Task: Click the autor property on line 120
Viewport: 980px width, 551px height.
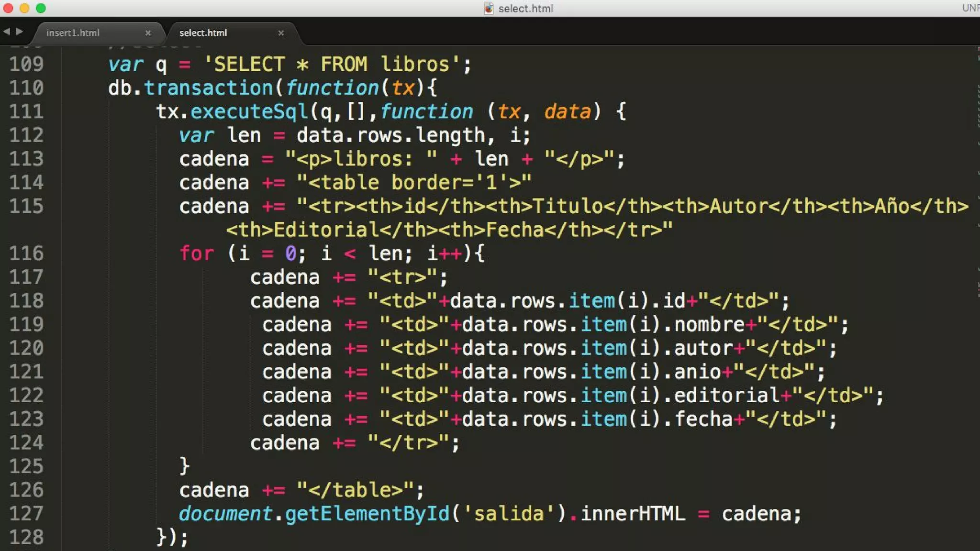Action: pyautogui.click(x=703, y=348)
